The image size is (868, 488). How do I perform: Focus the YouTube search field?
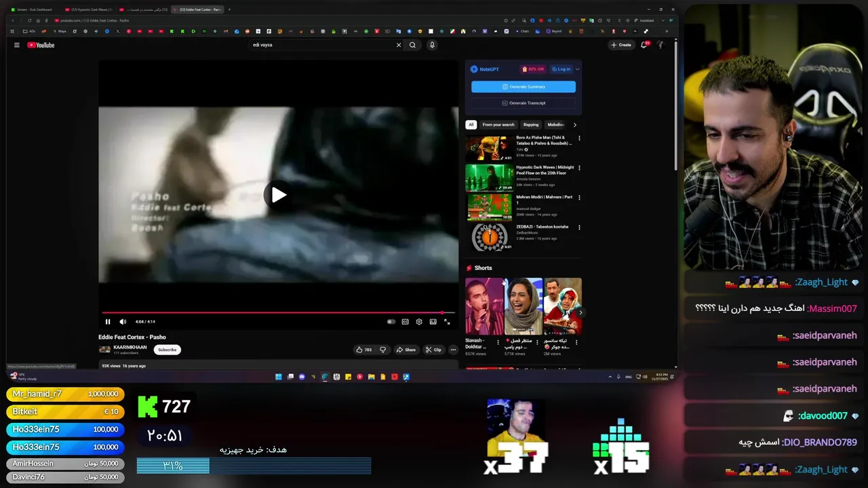[x=322, y=45]
